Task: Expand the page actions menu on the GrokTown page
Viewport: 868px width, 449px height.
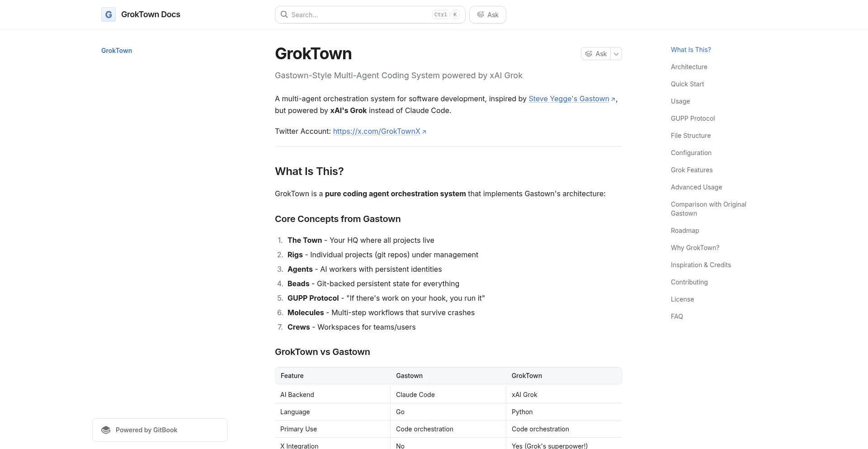Action: coord(616,53)
